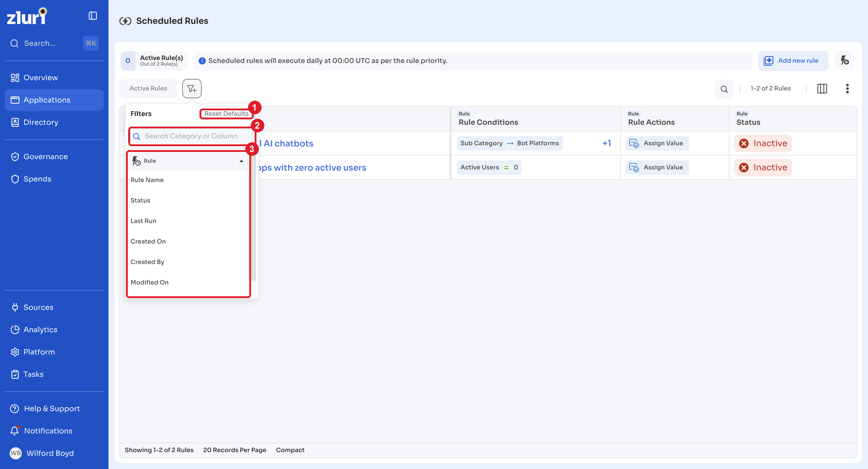Open the column layout icon
The height and width of the screenshot is (469, 868).
pyautogui.click(x=822, y=89)
